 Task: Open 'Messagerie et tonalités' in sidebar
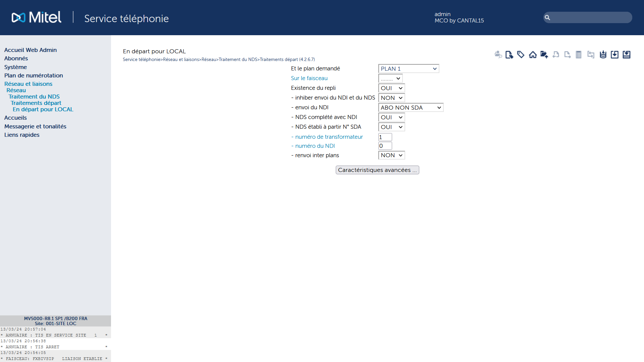coord(35,126)
